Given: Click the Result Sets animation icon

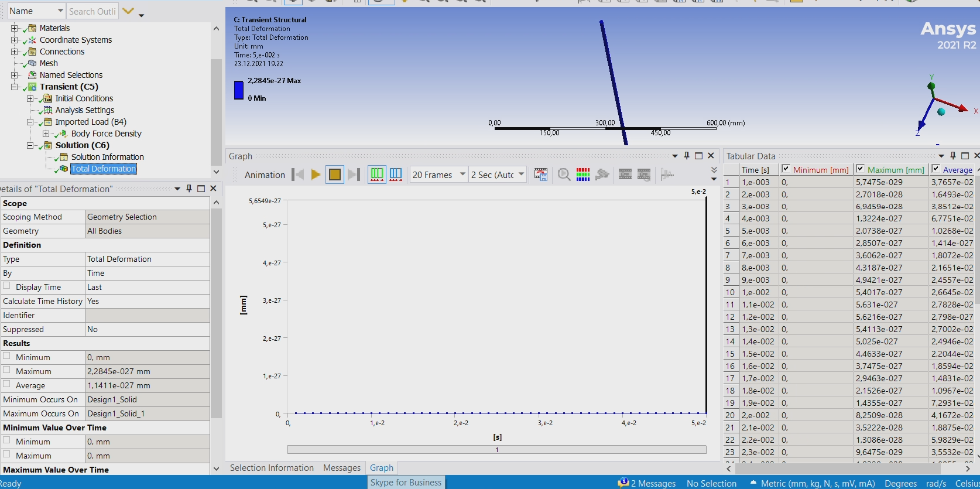Looking at the screenshot, I should pos(396,175).
